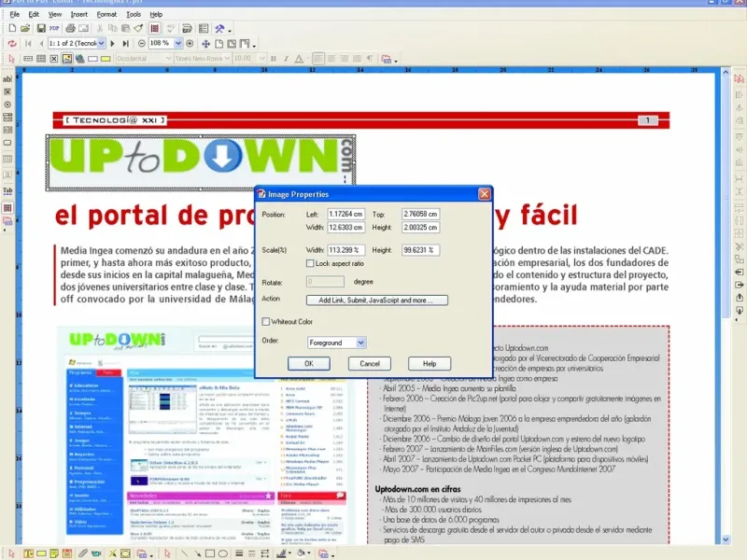Open the View menu
The width and height of the screenshot is (747, 560).
click(x=55, y=14)
